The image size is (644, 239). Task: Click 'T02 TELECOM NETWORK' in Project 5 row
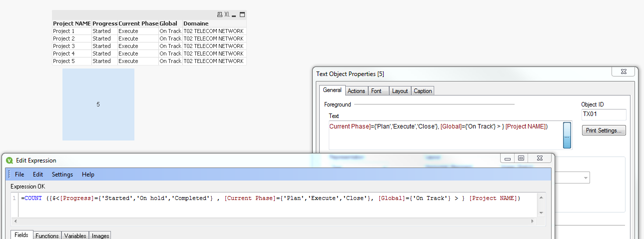(x=214, y=61)
